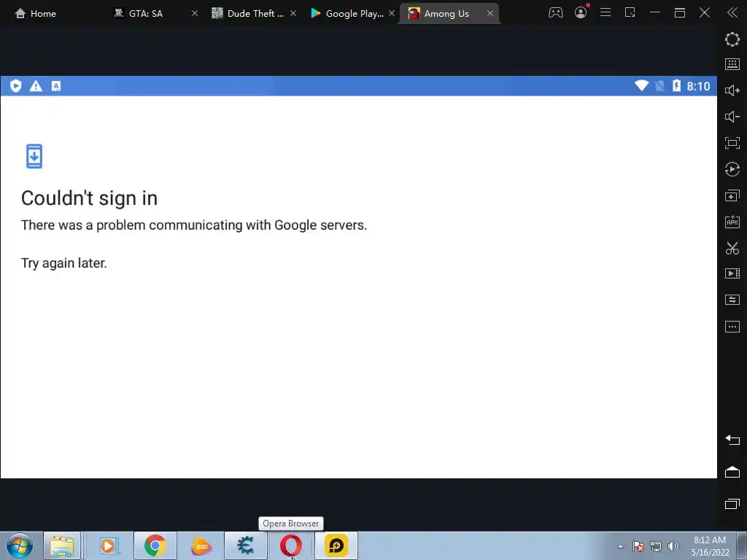Switch to the Home tab
Image resolution: width=747 pixels, height=560 pixels.
(36, 13)
